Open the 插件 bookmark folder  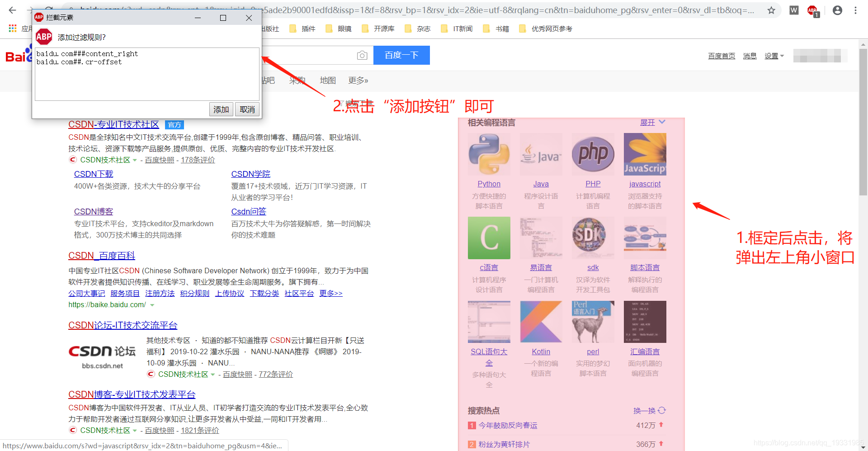pos(302,28)
